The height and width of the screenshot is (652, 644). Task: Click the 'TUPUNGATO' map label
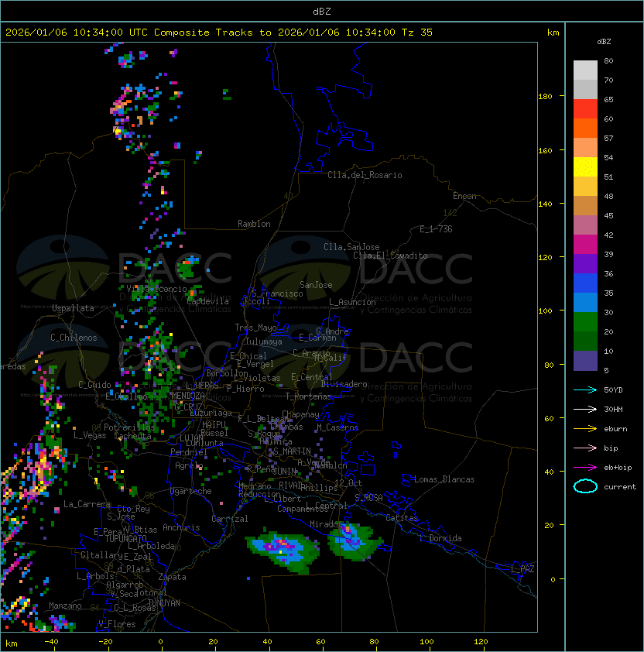(125, 538)
